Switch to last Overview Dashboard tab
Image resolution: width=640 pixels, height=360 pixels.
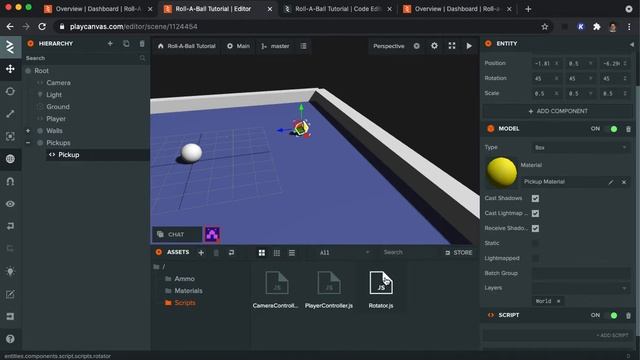(x=457, y=9)
